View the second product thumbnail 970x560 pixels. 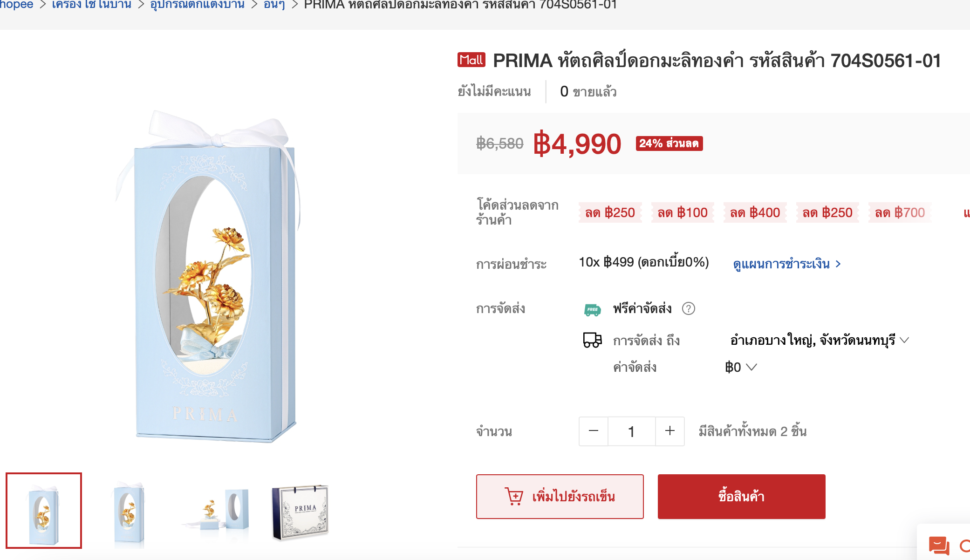(x=129, y=511)
